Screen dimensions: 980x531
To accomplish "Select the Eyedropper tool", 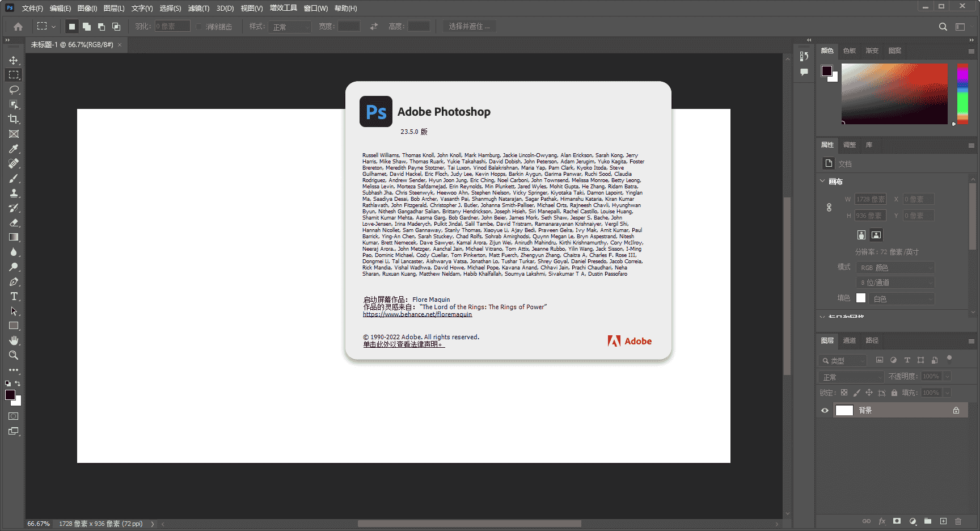I will point(14,149).
